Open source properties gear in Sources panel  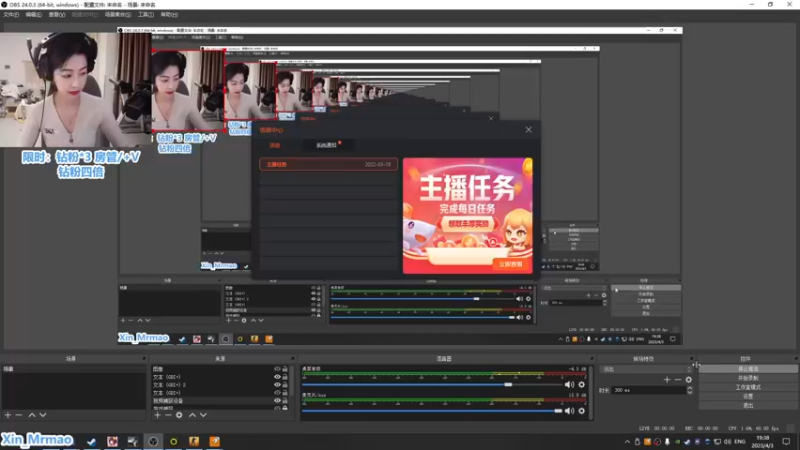179,415
